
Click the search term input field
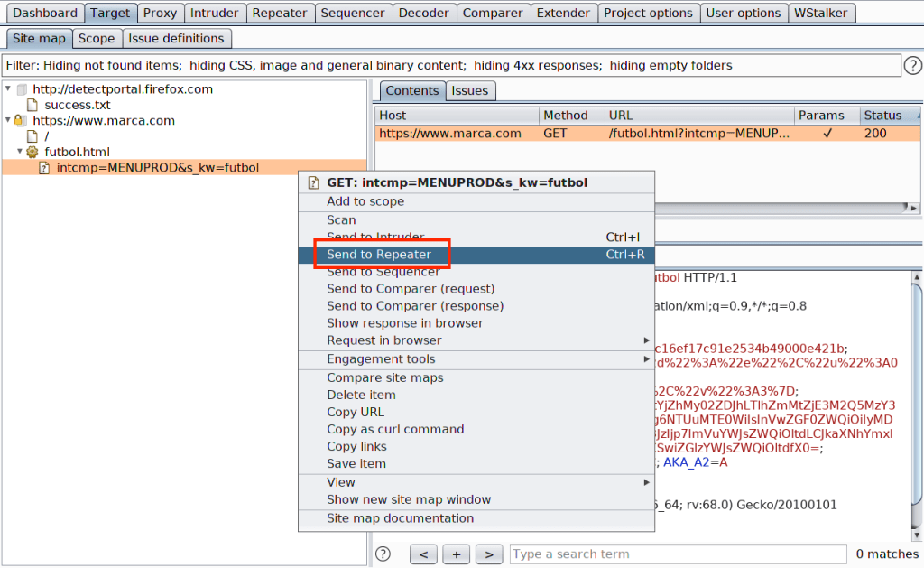677,554
